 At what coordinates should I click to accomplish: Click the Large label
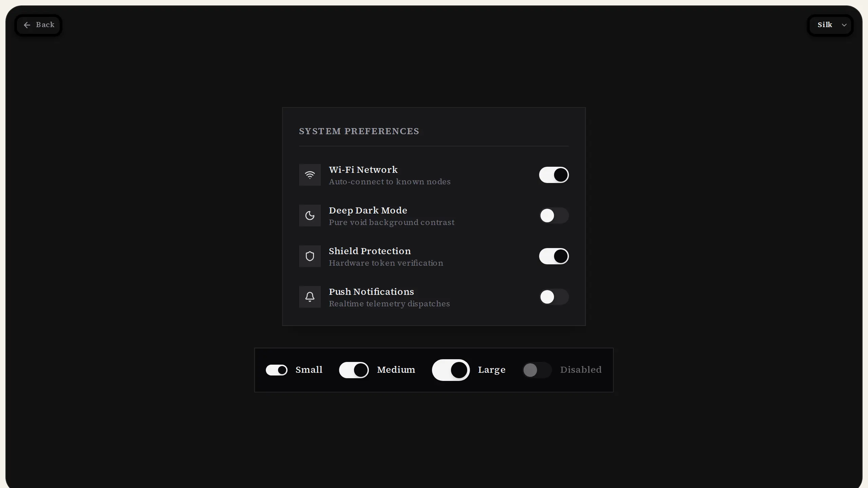coord(492,370)
